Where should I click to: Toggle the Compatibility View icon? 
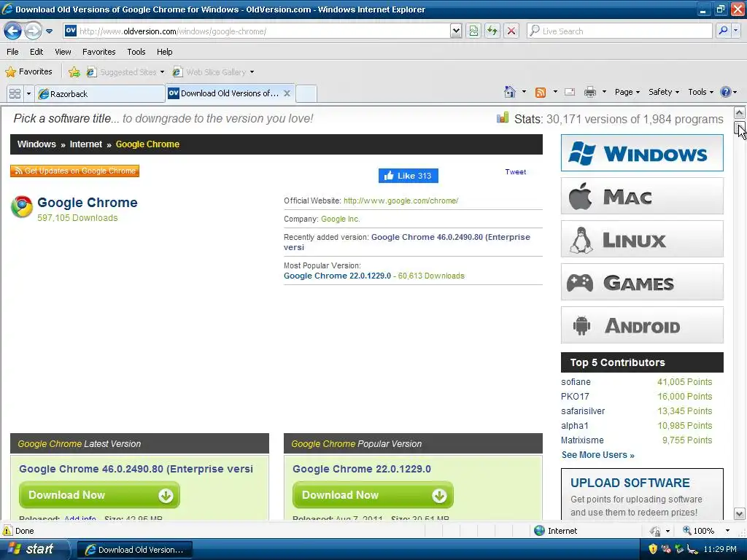[473, 31]
